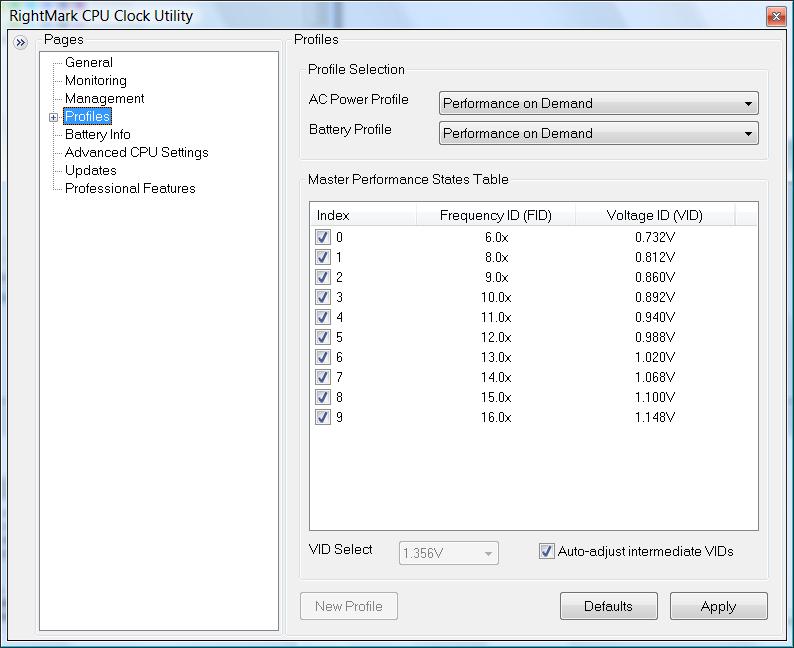The width and height of the screenshot is (794, 648).
Task: Open the Battery Profile dropdown
Action: pos(599,134)
